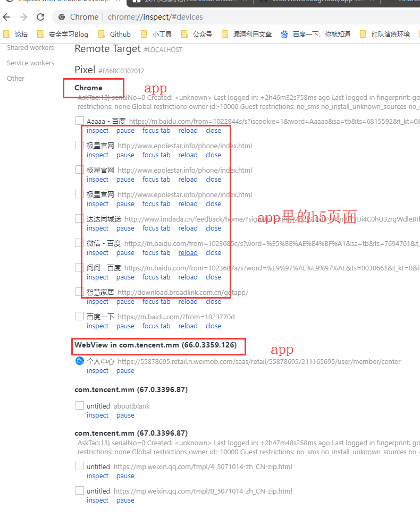Close the 达达同城送 page

[x=213, y=228]
